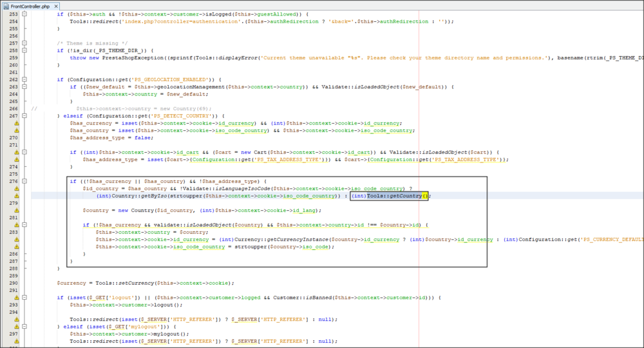
Task: Collapse the is_dir fold at line 258
Action: pyautogui.click(x=24, y=50)
